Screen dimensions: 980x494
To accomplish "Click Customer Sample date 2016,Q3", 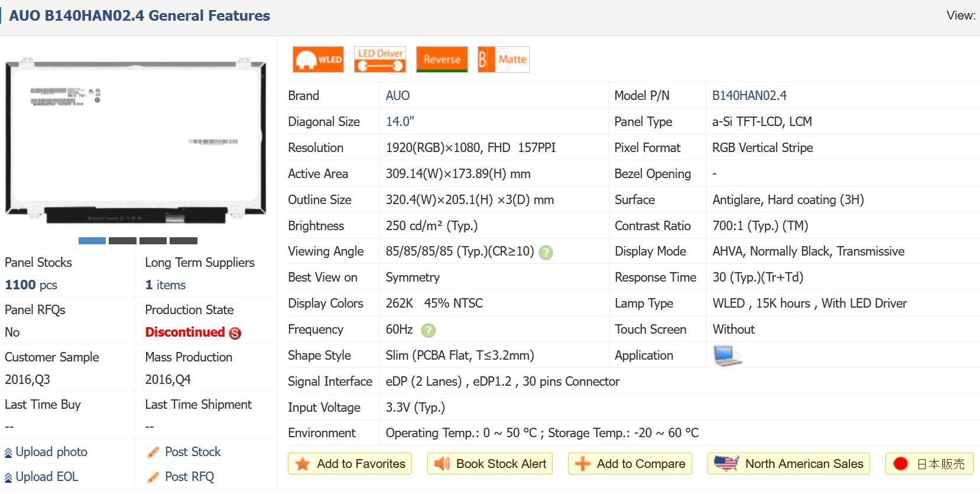I will pos(27,380).
